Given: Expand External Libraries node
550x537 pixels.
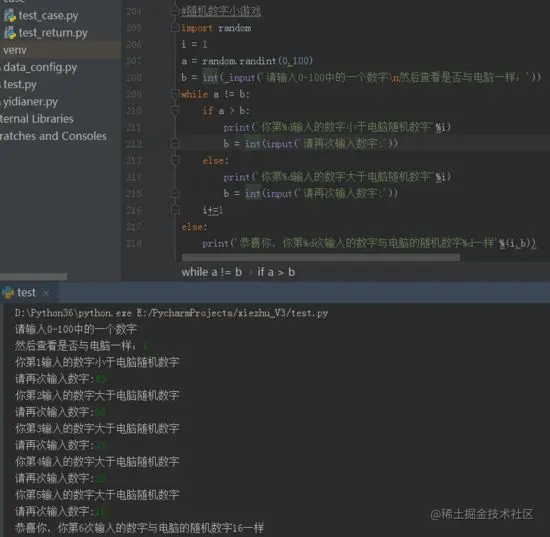Looking at the screenshot, I should click(36, 119).
